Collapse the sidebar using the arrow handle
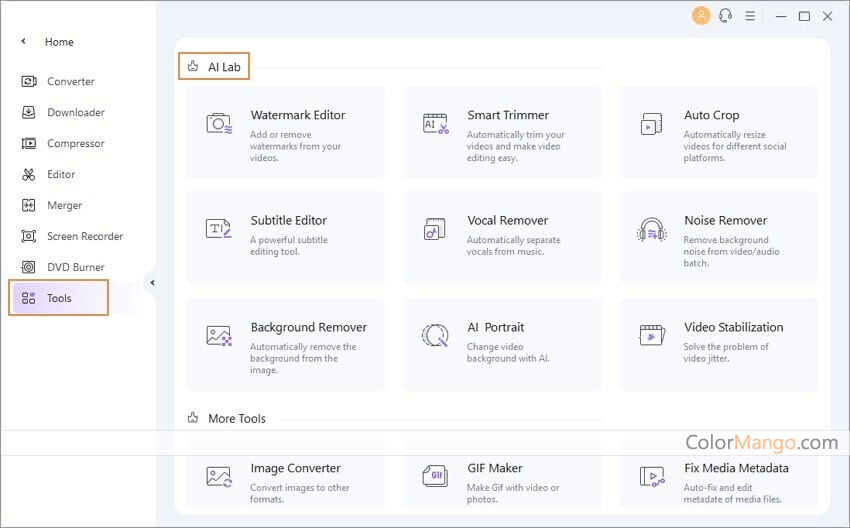Viewport: 850px width, 528px height. point(152,282)
